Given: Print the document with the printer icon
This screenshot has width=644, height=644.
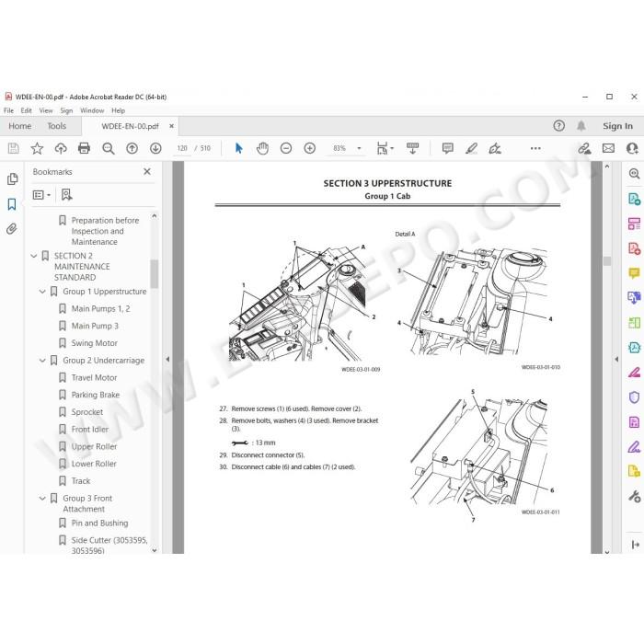Looking at the screenshot, I should 85,148.
